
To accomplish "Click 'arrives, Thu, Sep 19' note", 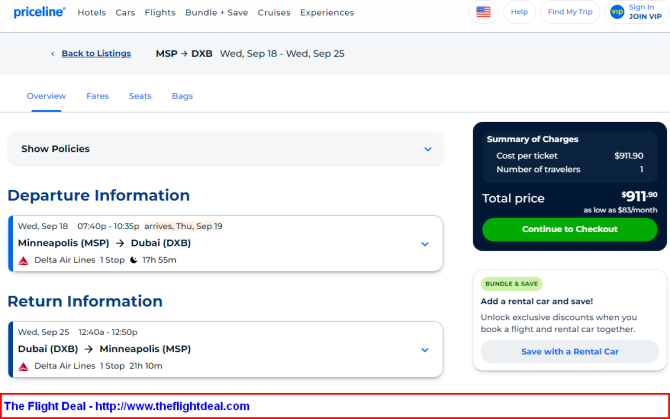I will click(x=183, y=226).
